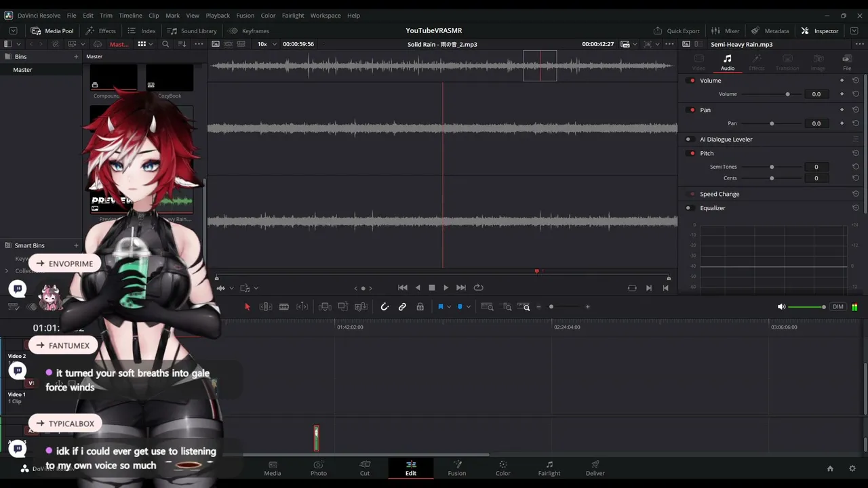The image size is (868, 488).
Task: Activate the Trim Edit Mode tool
Action: coord(266,307)
